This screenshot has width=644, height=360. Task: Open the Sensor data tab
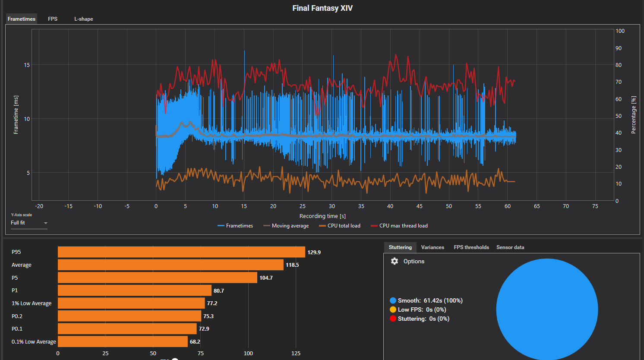(510, 247)
